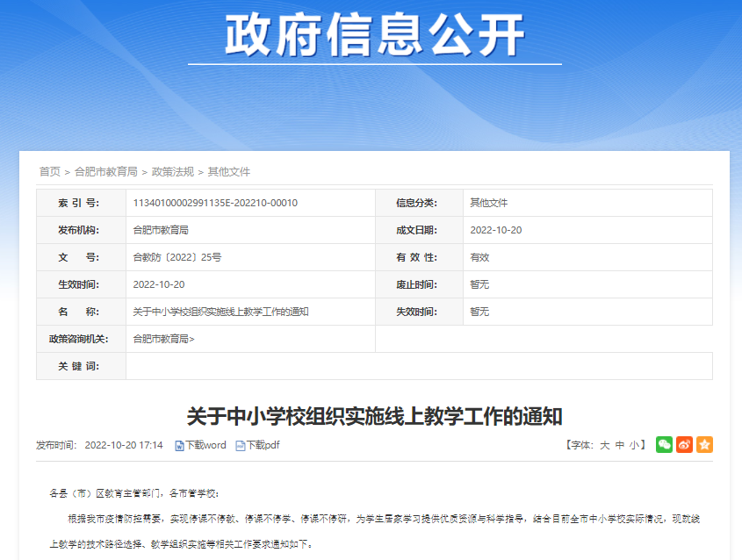Image resolution: width=742 pixels, height=560 pixels.
Task: Select 暂无 in the 废止时间 row
Action: [x=479, y=284]
